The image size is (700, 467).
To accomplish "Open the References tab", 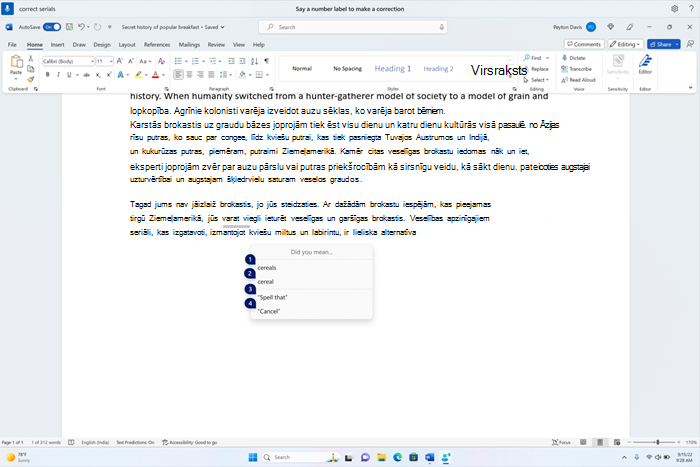I will pyautogui.click(x=157, y=45).
